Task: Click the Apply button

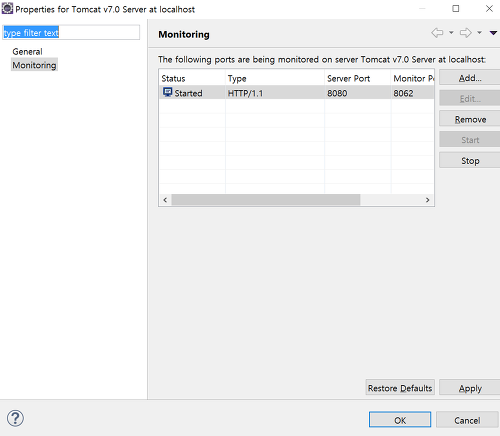Action: pos(470,388)
